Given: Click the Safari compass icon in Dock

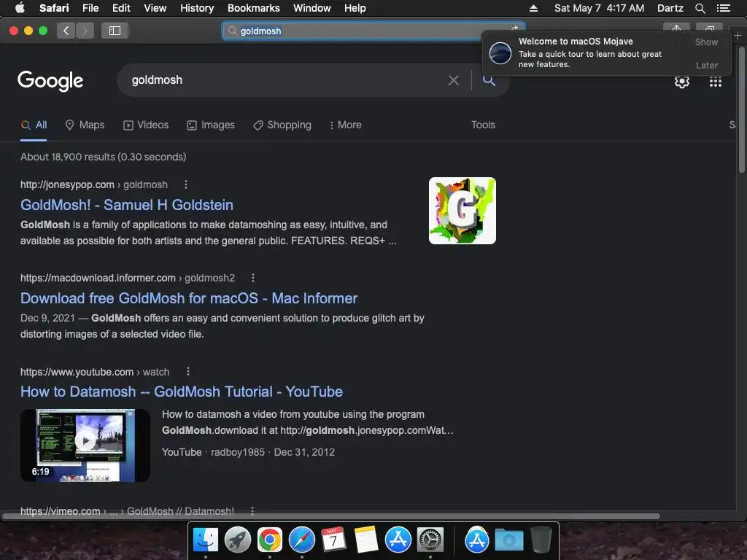Looking at the screenshot, I should (301, 540).
